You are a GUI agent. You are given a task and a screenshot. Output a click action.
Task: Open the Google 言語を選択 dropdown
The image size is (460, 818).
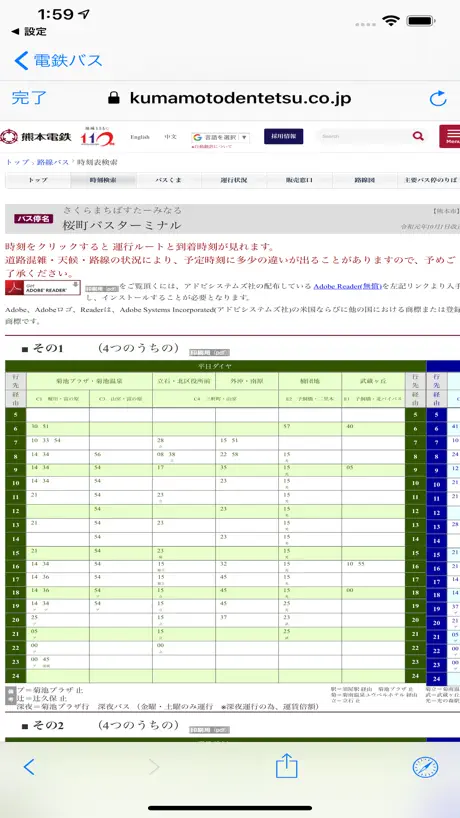pos(220,137)
